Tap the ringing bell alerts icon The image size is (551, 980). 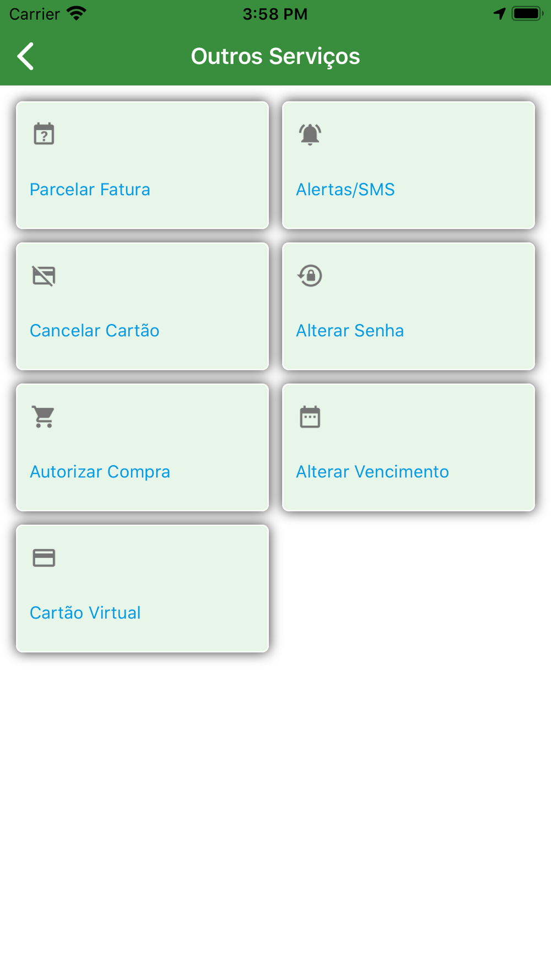coord(310,134)
